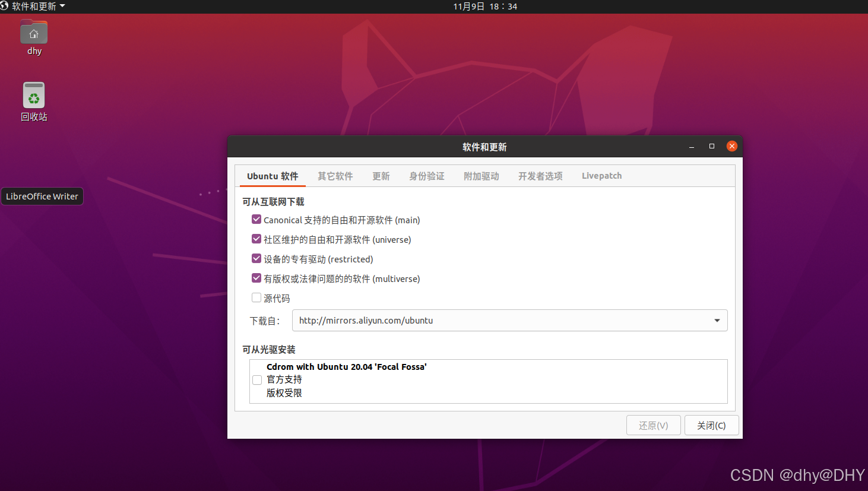Select the Ubuntu 软件 tab

(x=273, y=176)
